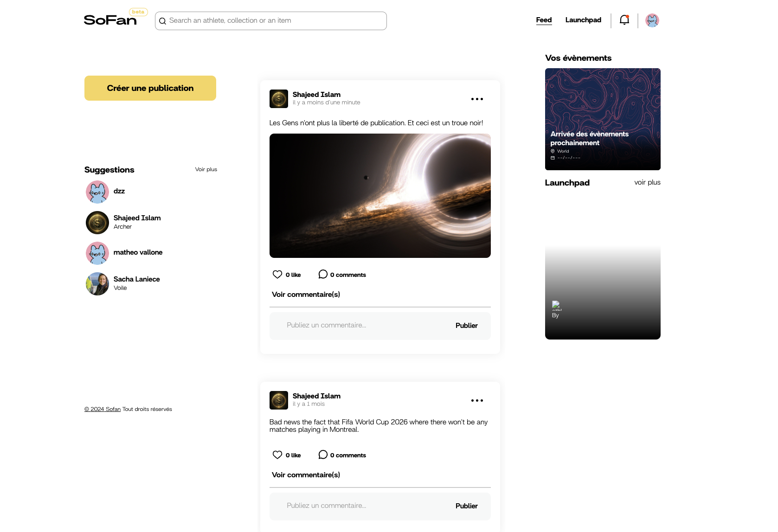Open three-dot menu on Fifa post

477,401
